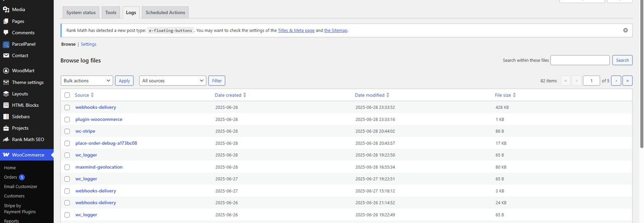Focus the Search within these files field
This screenshot has width=644, height=223.
(580, 60)
